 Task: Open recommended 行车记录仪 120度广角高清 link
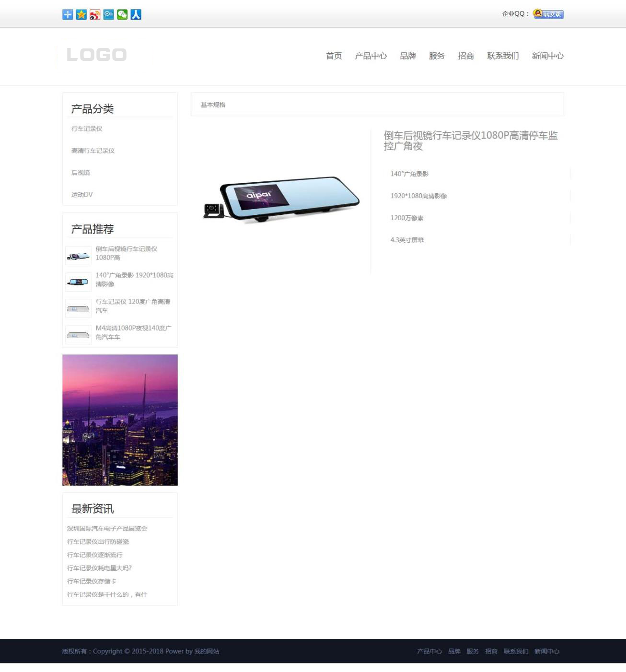coord(133,306)
